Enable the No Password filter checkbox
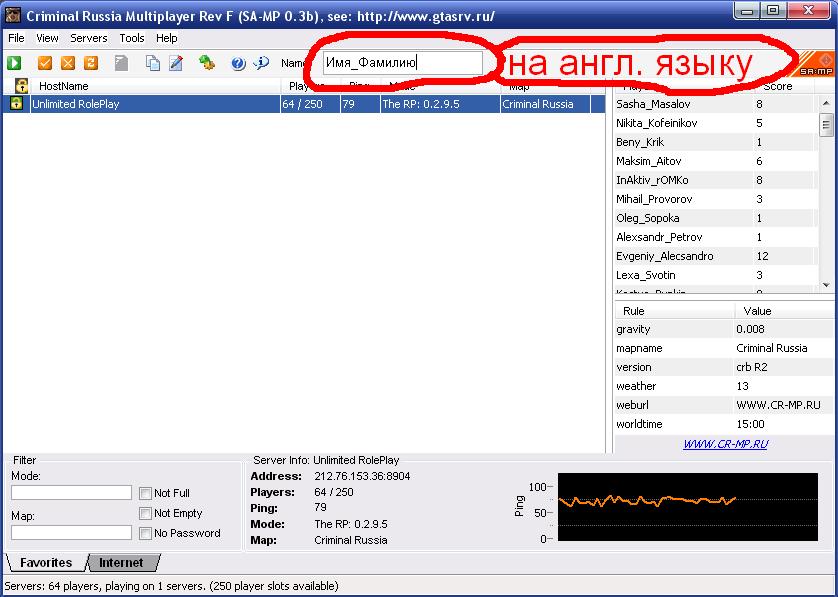The height and width of the screenshot is (597, 838). 145,533
